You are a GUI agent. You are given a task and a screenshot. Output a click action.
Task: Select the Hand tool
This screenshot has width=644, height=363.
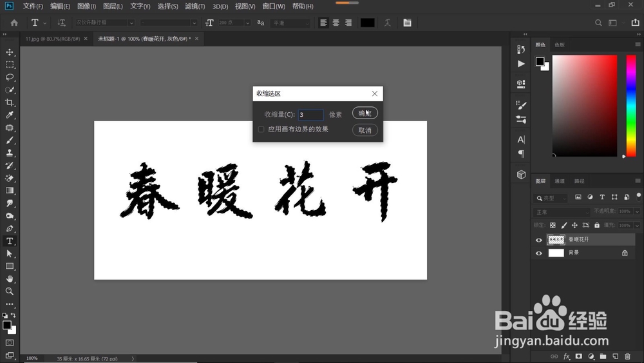point(10,279)
